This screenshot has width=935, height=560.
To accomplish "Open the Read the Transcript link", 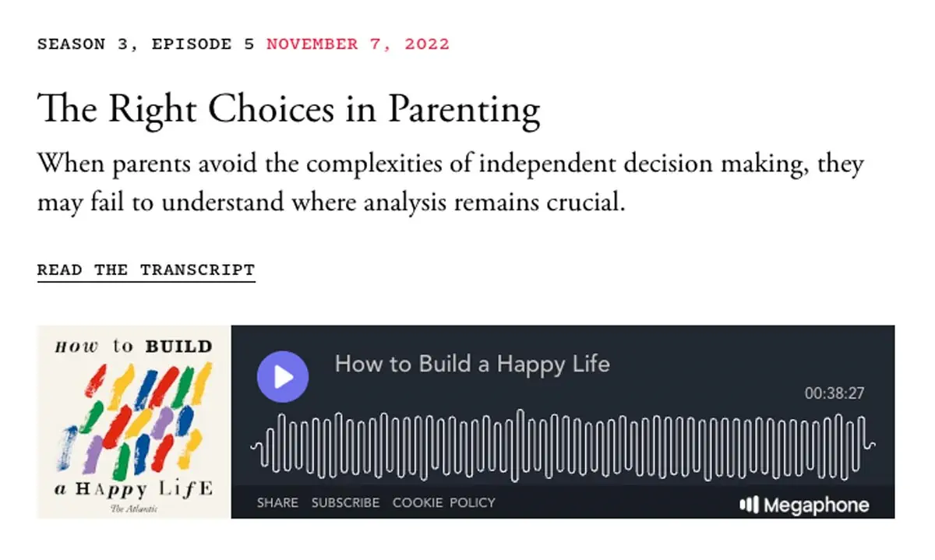I will [x=146, y=270].
